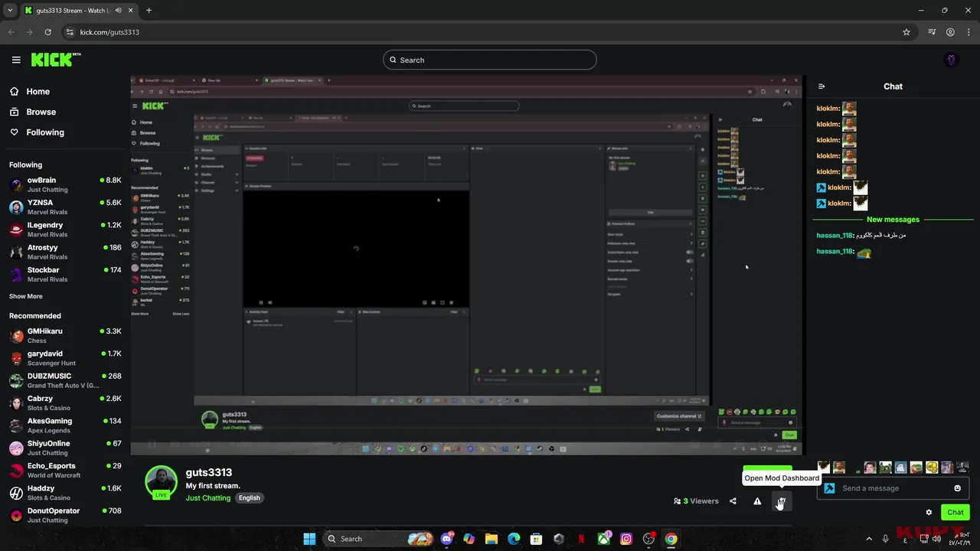Click the Just Chatting category link
980x551 pixels.
point(207,497)
